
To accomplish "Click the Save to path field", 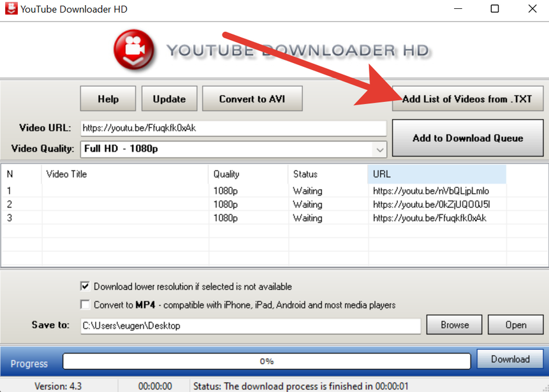I will pos(251,326).
